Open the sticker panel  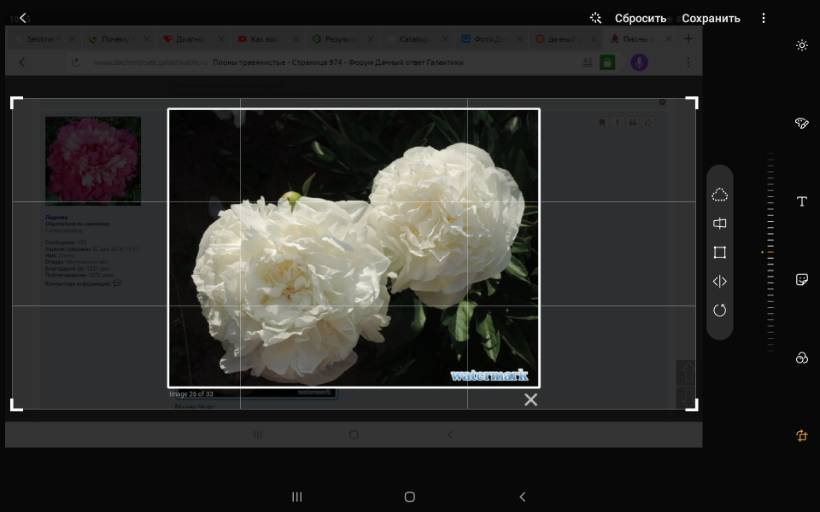click(801, 280)
